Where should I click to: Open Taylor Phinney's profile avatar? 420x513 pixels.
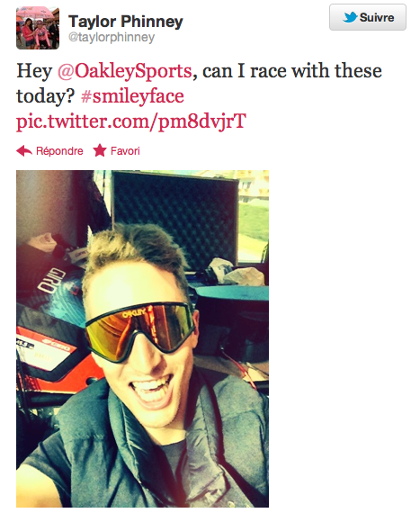pos(38,28)
